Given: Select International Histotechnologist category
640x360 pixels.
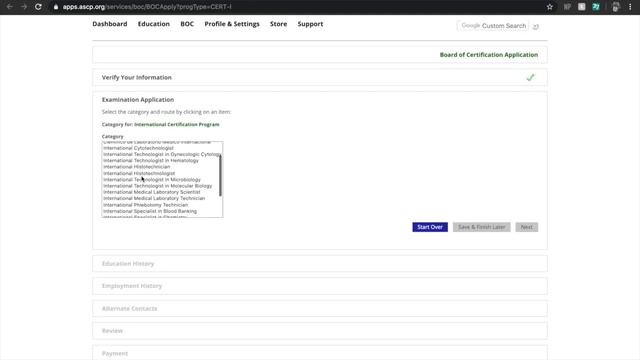Looking at the screenshot, I should (139, 173).
